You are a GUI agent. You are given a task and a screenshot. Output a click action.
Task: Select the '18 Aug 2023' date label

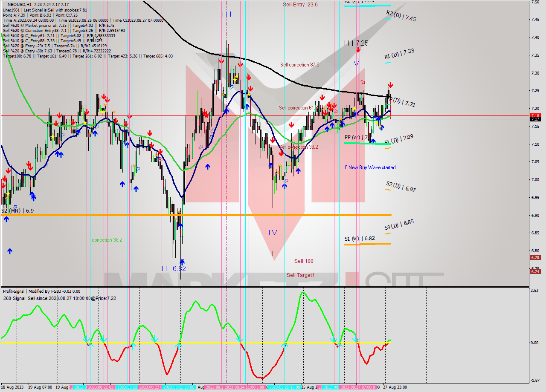point(12,387)
